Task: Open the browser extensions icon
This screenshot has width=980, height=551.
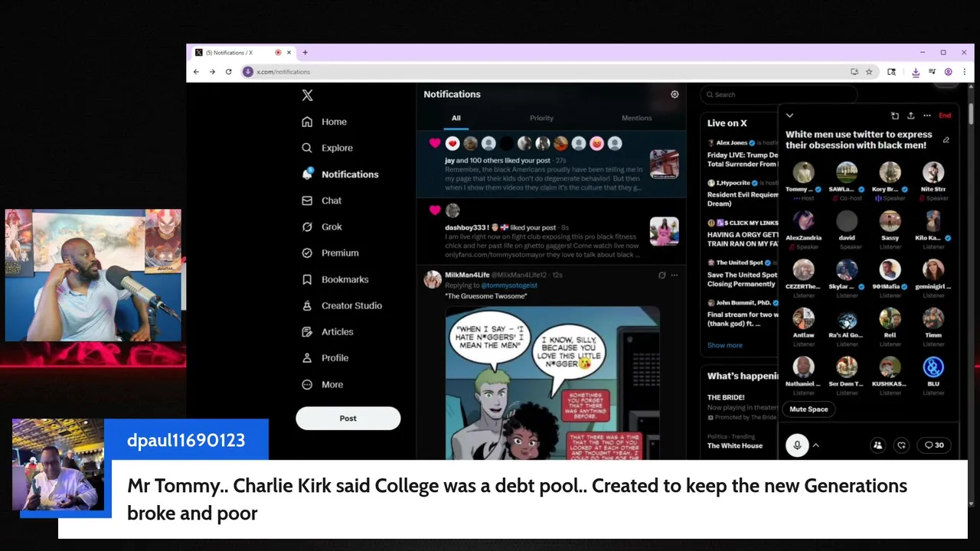Action: pyautogui.click(x=891, y=72)
